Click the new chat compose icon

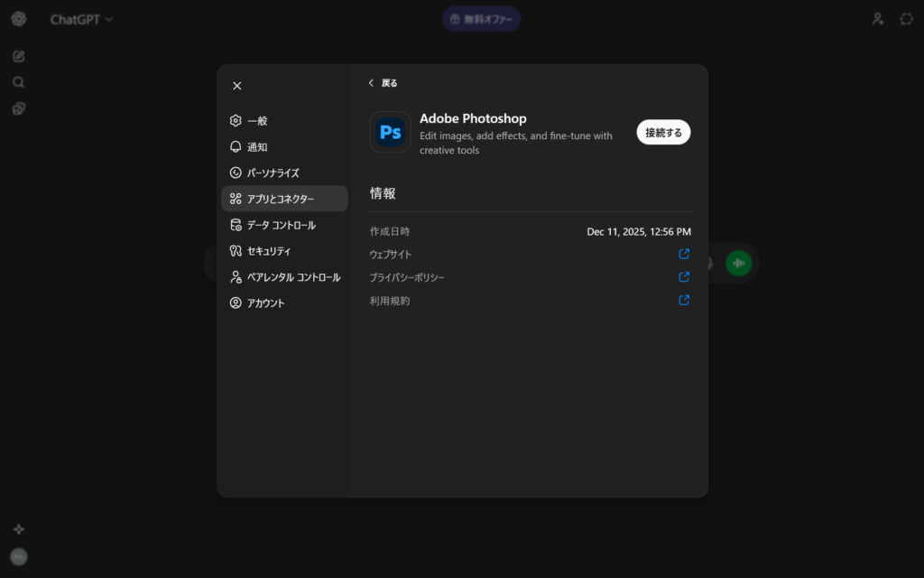click(19, 56)
